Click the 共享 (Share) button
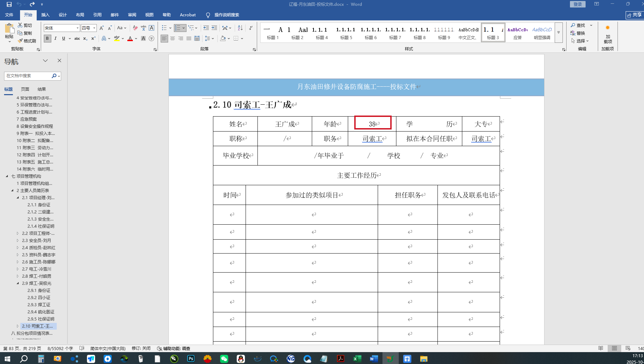Image resolution: width=644 pixels, height=364 pixels. click(634, 15)
